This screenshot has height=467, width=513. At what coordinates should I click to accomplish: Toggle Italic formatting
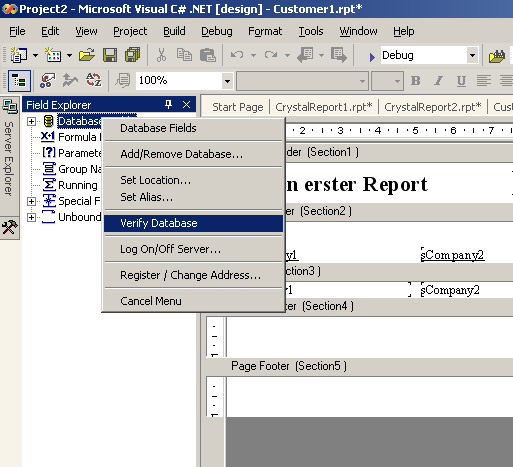[x=439, y=81]
